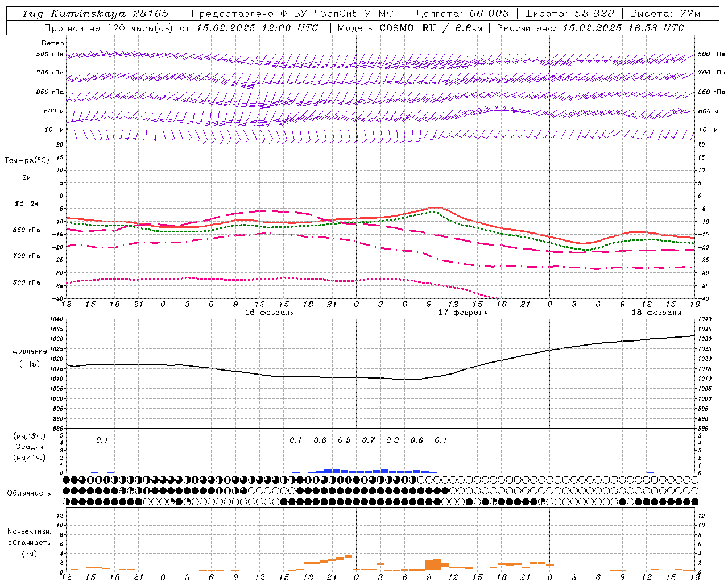Click the "Осадки" precipitation label
728x582 pixels.
(x=29, y=447)
